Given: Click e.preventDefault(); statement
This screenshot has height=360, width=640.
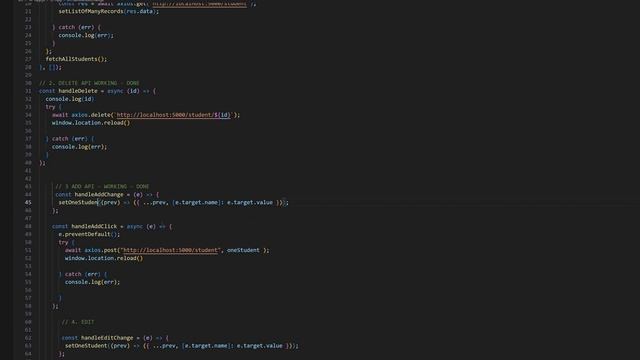Looking at the screenshot, I should click(x=89, y=234).
